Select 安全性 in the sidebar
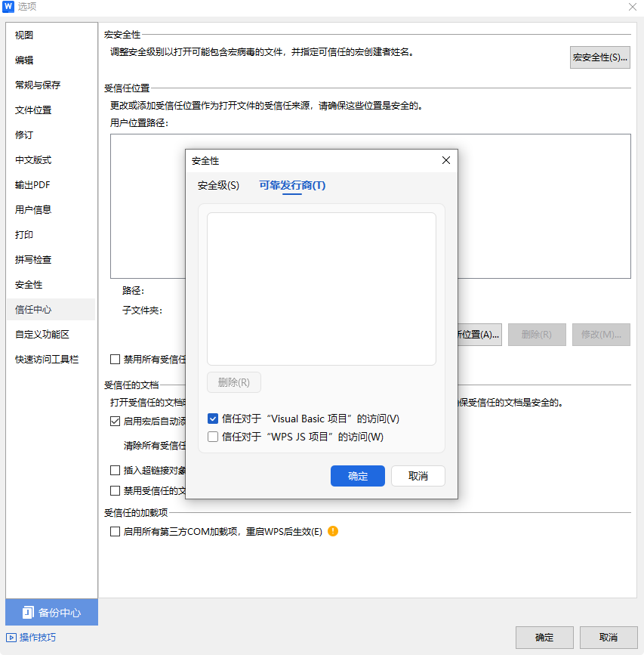644x655 pixels. (51, 285)
